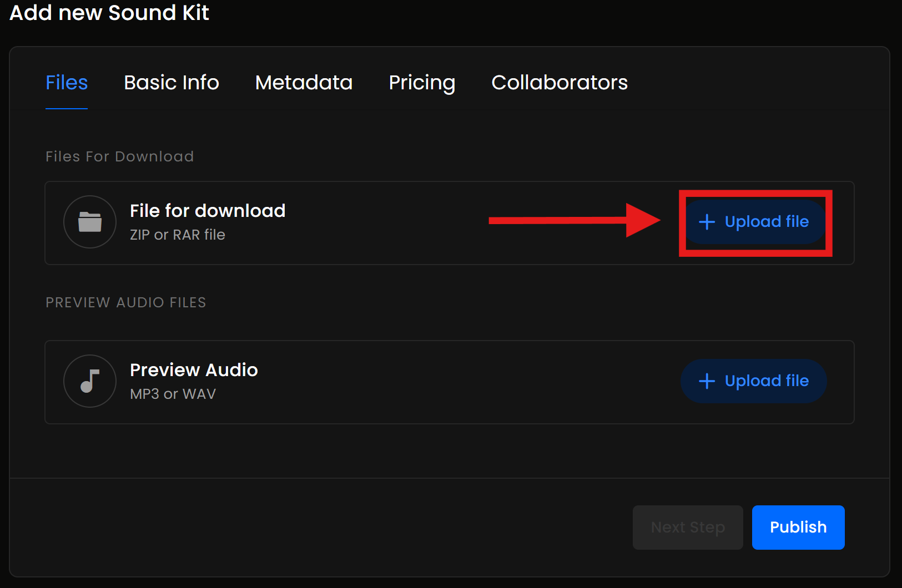Click the ZIP or RAR file hint text
Viewport: 902px width, 588px height.
pos(178,235)
